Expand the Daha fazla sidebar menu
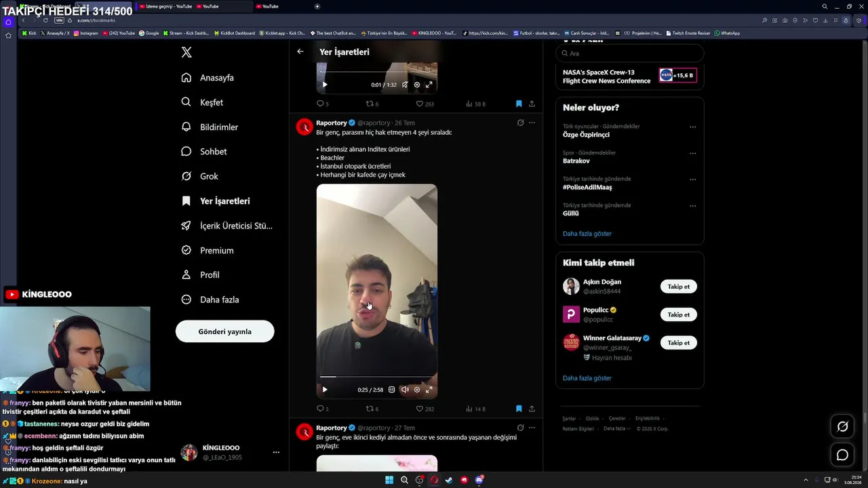The width and height of the screenshot is (868, 488). click(210, 300)
